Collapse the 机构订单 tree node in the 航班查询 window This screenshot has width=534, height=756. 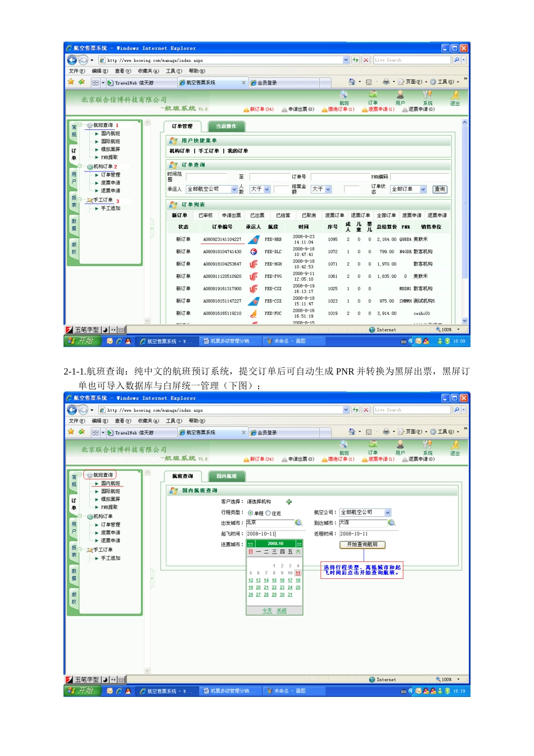[80, 516]
